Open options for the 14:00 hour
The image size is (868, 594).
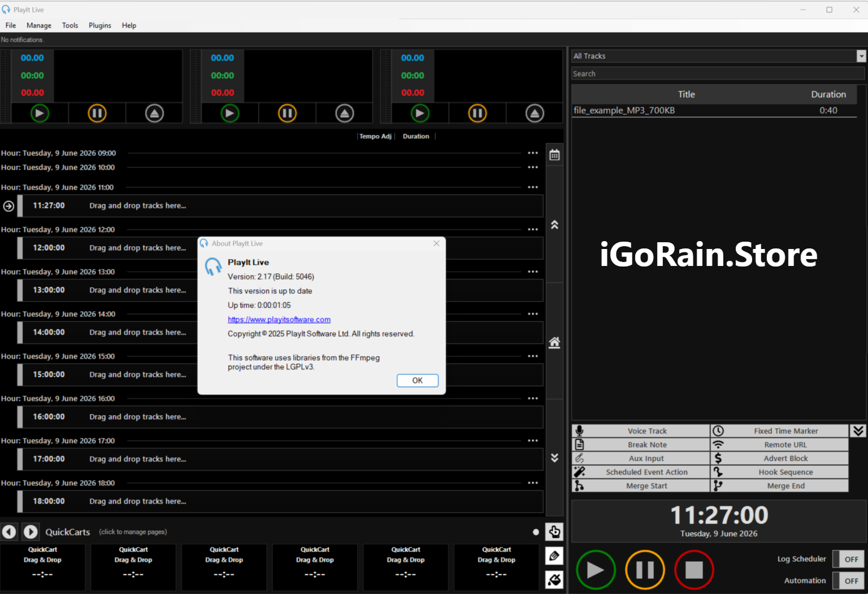tap(533, 314)
